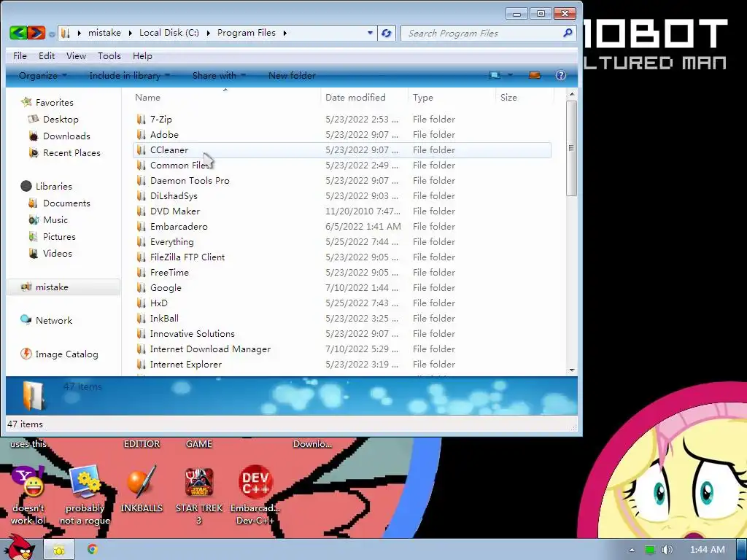Open the Edit menu
This screenshot has height=560, width=747.
47,56
